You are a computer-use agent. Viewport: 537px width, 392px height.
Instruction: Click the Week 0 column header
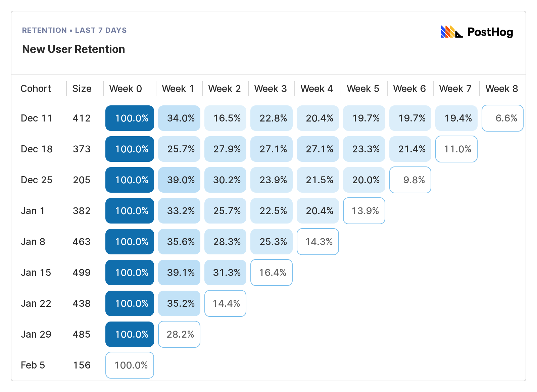126,89
